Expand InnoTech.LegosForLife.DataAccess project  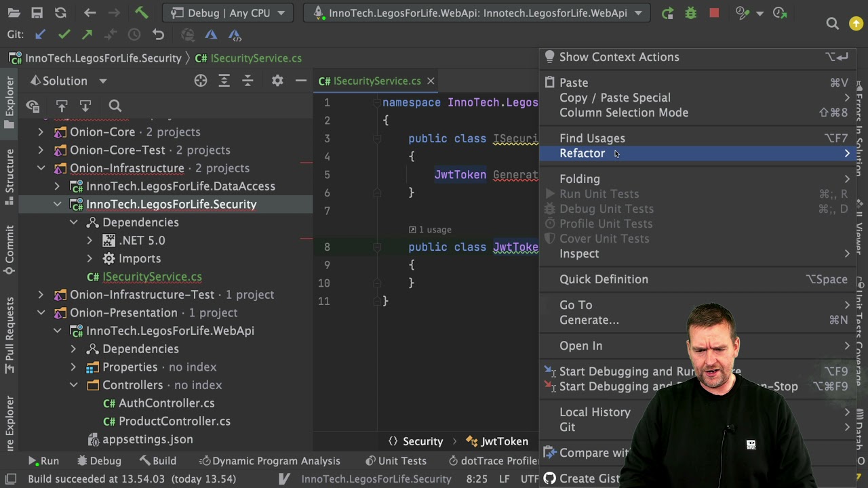click(57, 186)
